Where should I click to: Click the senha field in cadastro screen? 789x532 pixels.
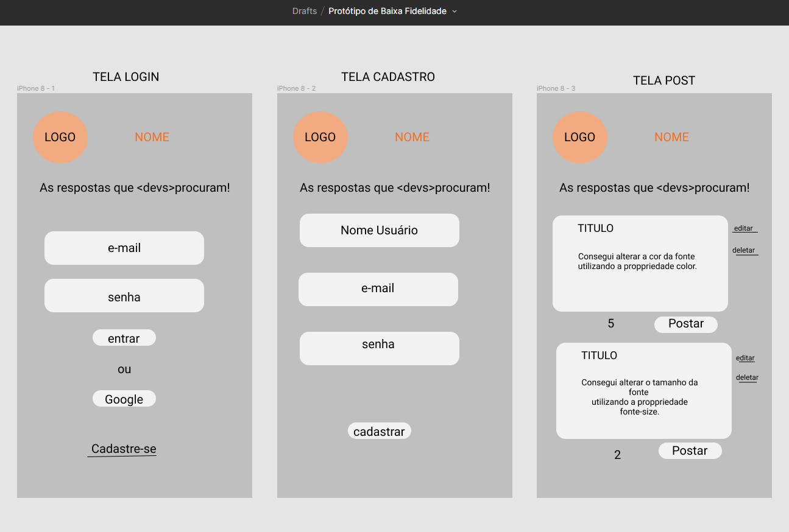click(380, 348)
